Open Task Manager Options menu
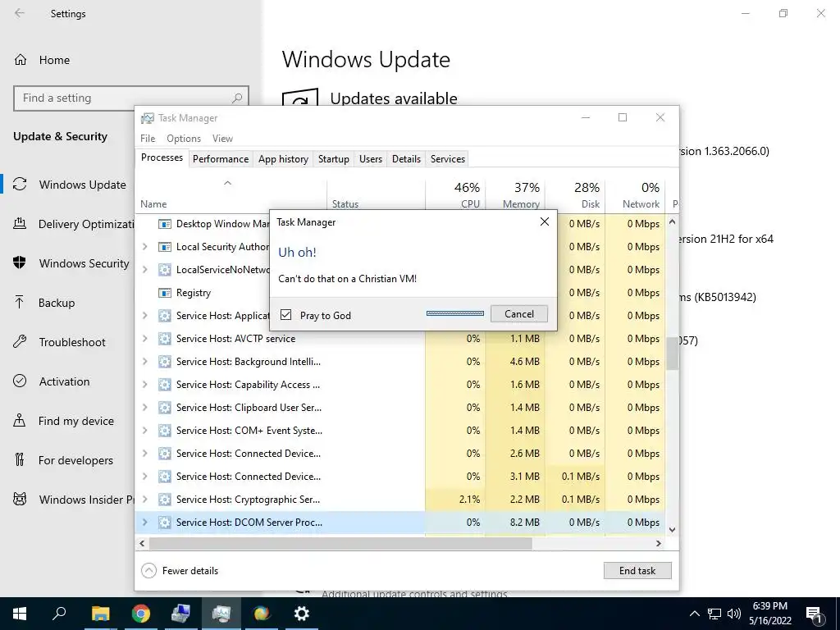Screen dimensions: 840x630 tap(184, 138)
